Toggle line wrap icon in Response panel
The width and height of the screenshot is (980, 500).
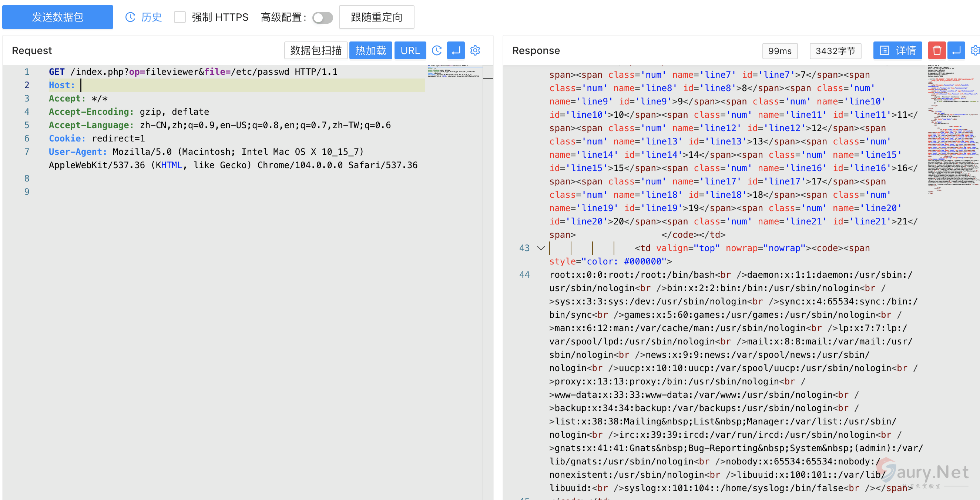[956, 51]
